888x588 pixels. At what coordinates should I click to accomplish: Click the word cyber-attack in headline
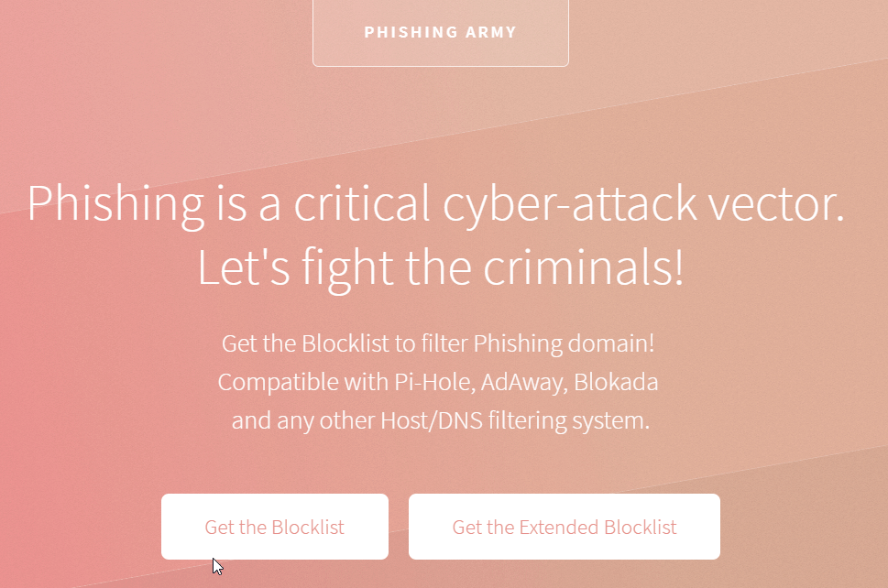[569, 205]
